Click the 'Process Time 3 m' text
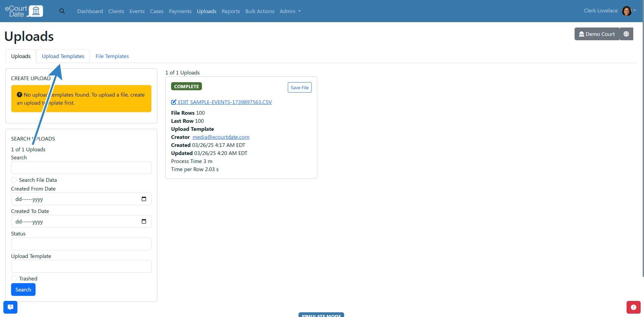 [x=192, y=161]
